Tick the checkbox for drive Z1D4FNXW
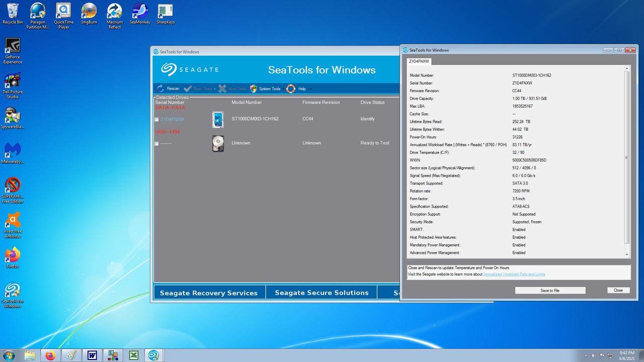Screen dimensions: 644x362 [156, 120]
